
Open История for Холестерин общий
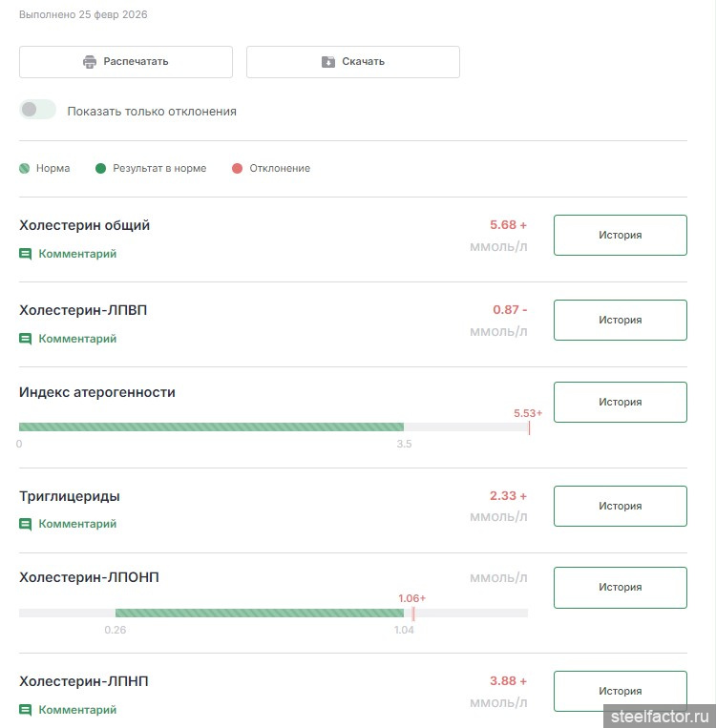pos(620,235)
